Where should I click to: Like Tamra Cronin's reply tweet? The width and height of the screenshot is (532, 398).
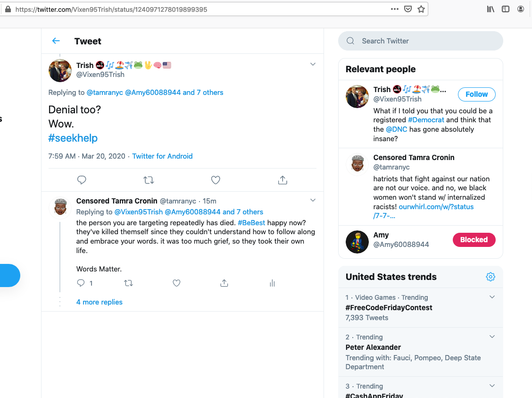point(176,283)
